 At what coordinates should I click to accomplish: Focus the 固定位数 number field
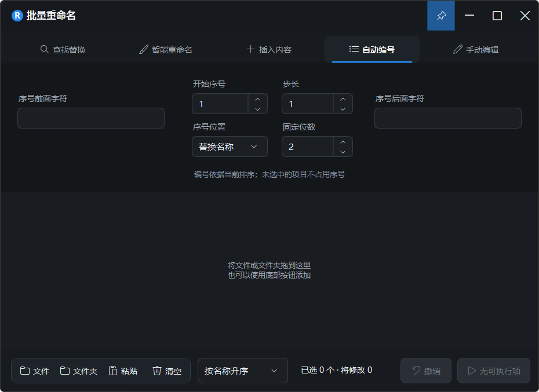pyautogui.click(x=308, y=146)
